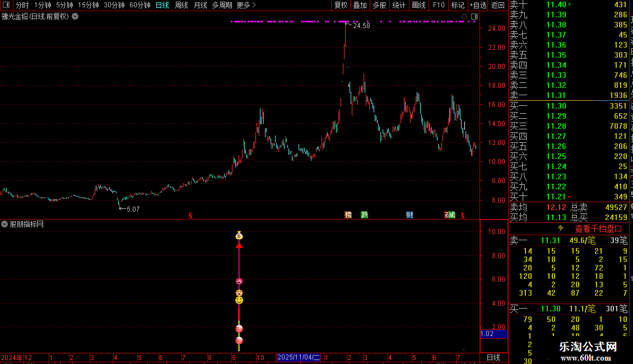Viewport: 633px width, 364px height.
Task: Click the 24.58 high price label
Action: click(x=361, y=25)
